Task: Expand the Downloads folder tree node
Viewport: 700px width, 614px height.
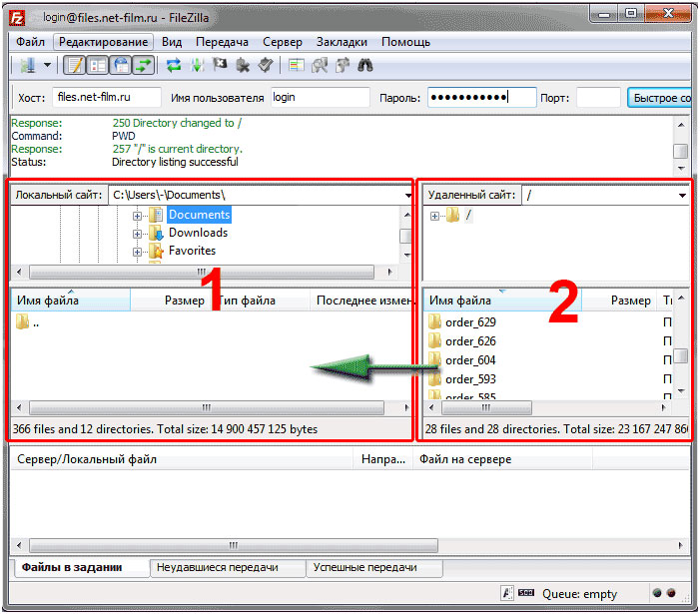Action: coord(138,233)
